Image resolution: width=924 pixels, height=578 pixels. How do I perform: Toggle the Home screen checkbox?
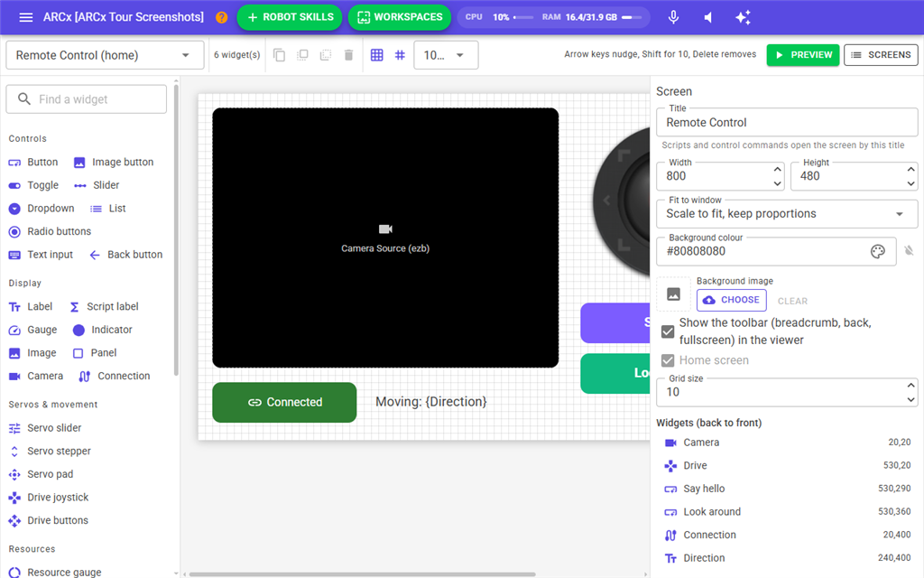[x=668, y=360]
